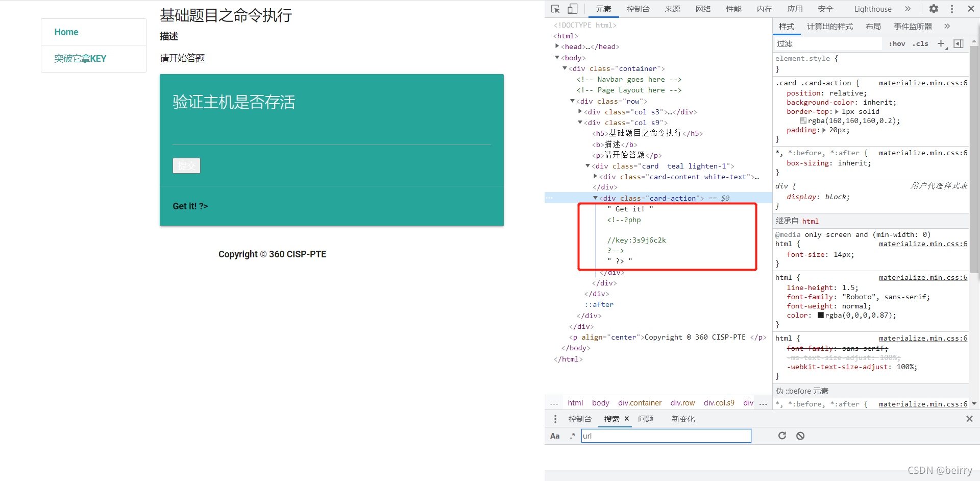Focus the styles filter field
Screen dimensions: 980x481
[828, 44]
